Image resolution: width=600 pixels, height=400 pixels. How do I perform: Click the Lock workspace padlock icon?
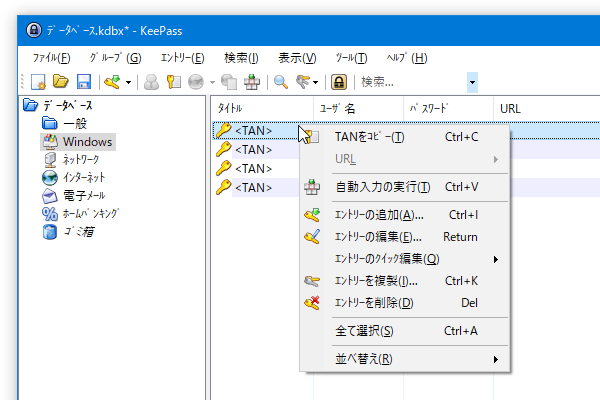339,82
